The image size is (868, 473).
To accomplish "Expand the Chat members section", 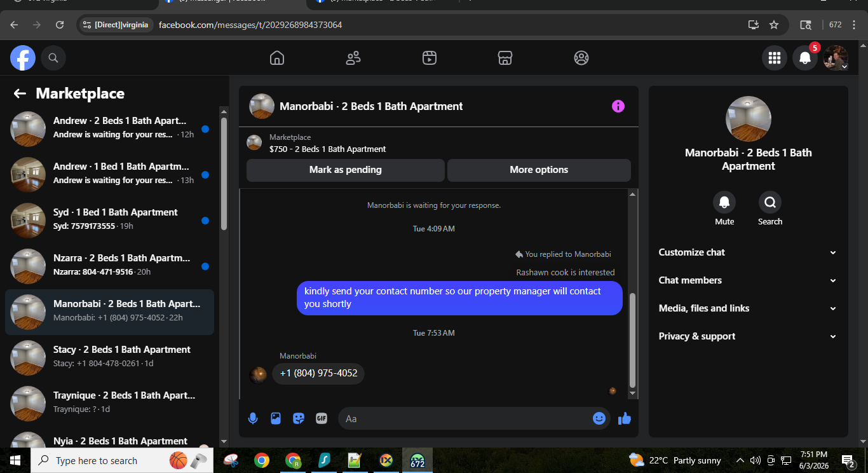I will point(749,280).
